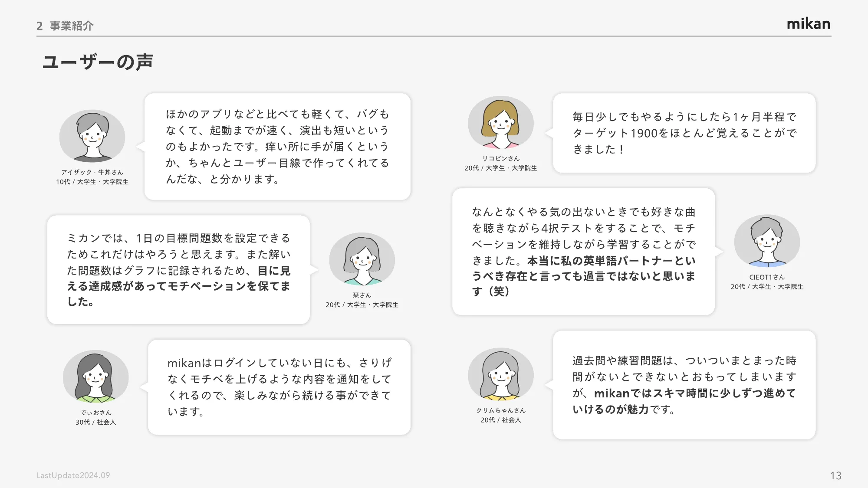This screenshot has width=868, height=488.
Task: Click the label 10代 / 大学生・大学院生
Action: click(92, 182)
